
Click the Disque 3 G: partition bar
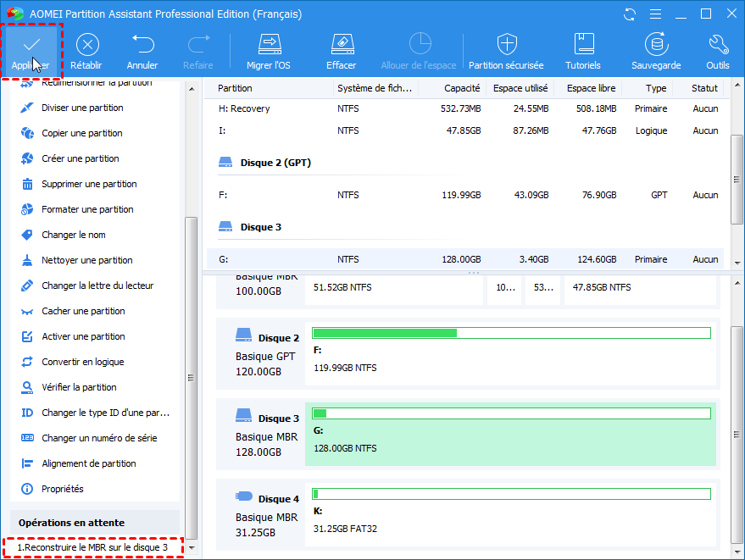pos(510,434)
